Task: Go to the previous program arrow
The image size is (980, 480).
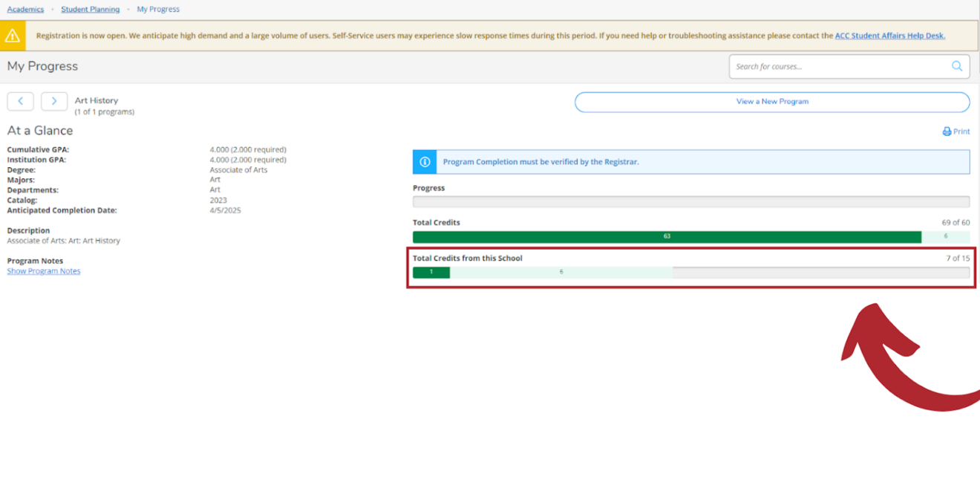Action: pos(20,101)
